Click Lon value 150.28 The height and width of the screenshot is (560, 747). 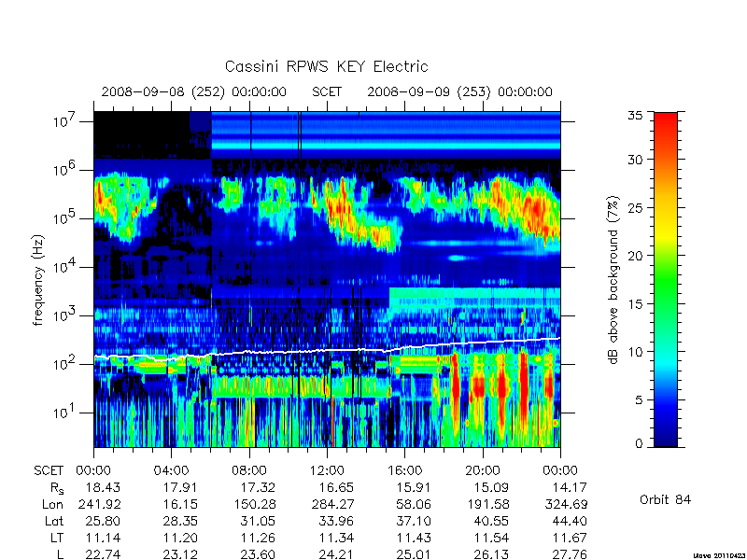[x=254, y=504]
